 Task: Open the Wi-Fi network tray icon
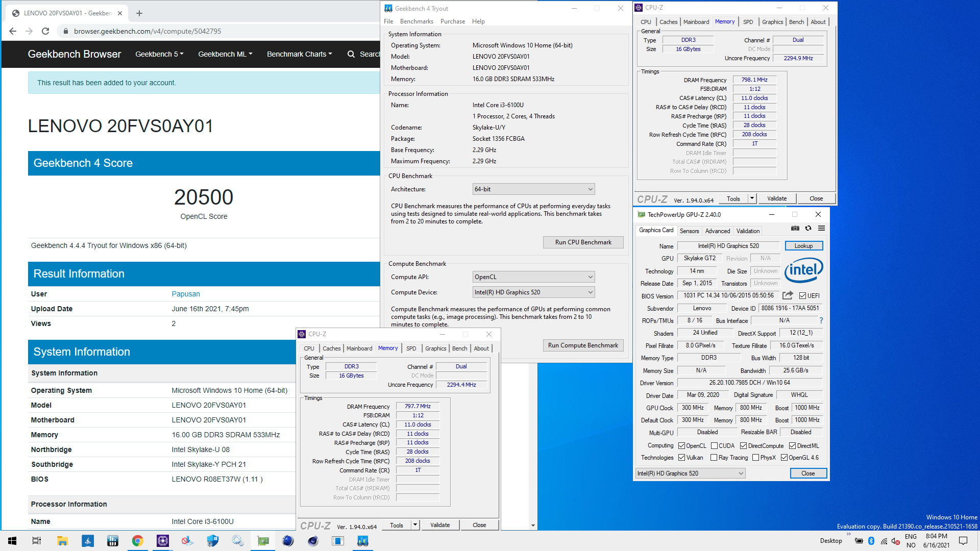(x=884, y=541)
